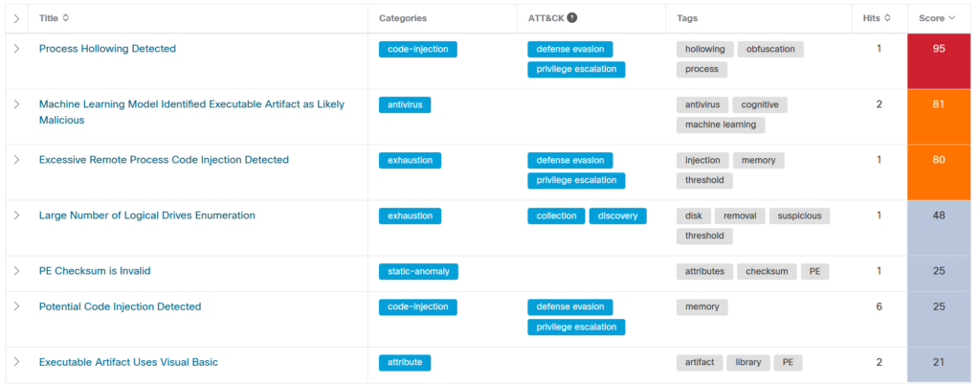Image resolution: width=980 pixels, height=386 pixels.
Task: Select the hollowing tag
Action: tap(705, 50)
